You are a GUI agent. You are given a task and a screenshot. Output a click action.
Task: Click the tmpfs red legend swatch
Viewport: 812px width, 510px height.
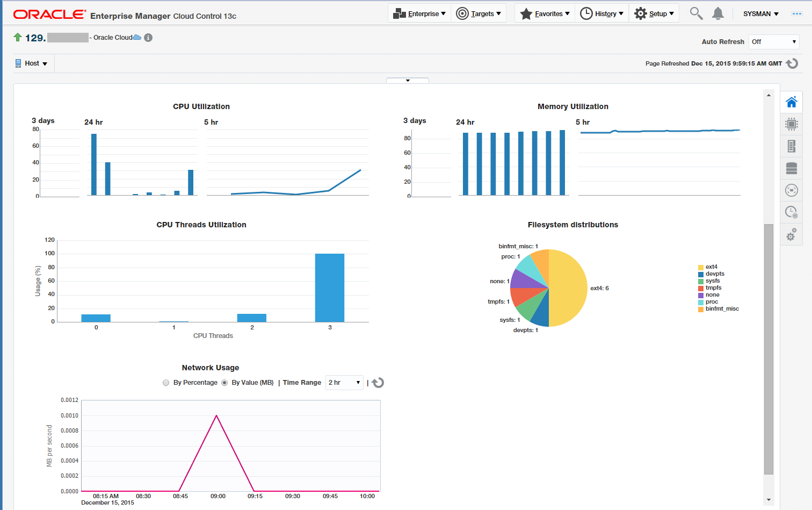701,288
